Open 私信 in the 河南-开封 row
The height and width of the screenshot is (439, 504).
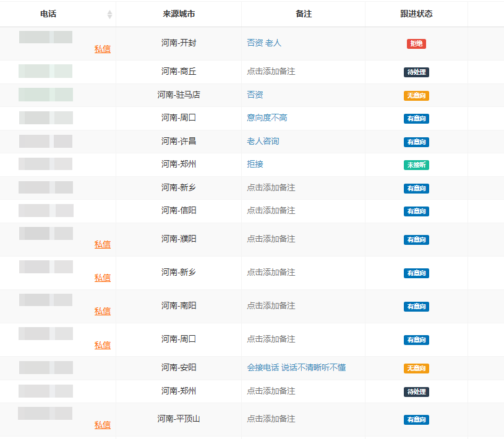click(103, 49)
